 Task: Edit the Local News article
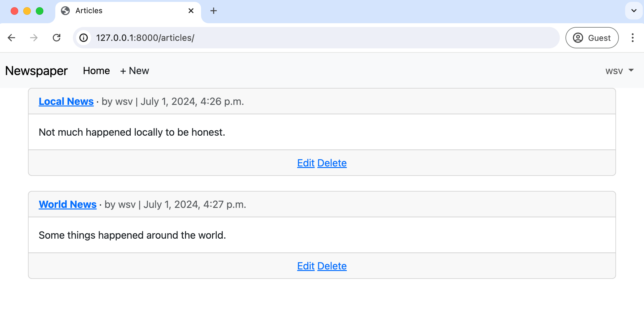306,163
